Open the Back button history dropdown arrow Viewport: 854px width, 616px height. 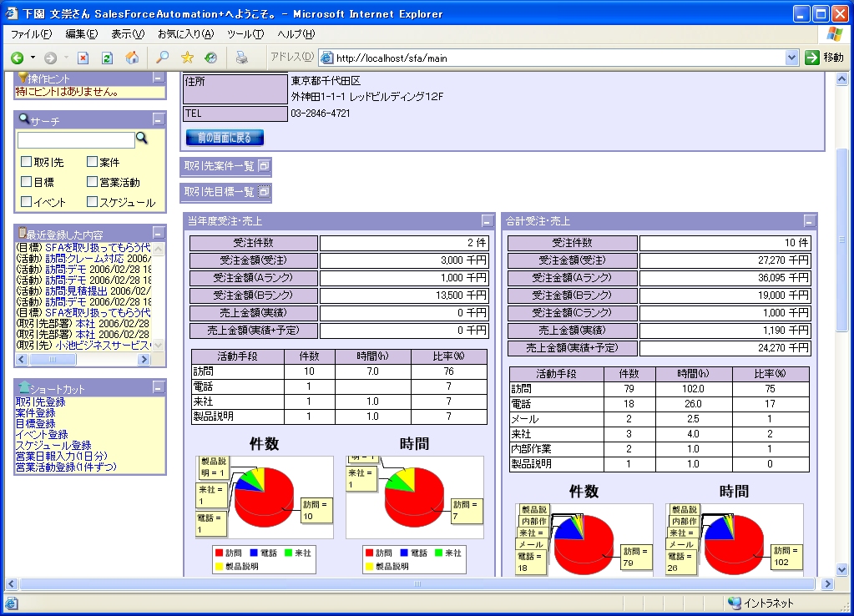click(x=33, y=58)
